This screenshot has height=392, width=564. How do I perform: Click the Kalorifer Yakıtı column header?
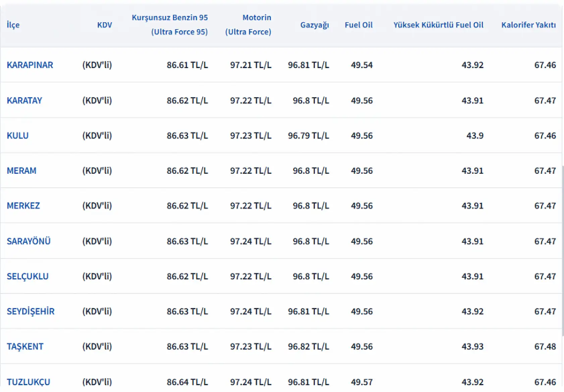point(528,25)
